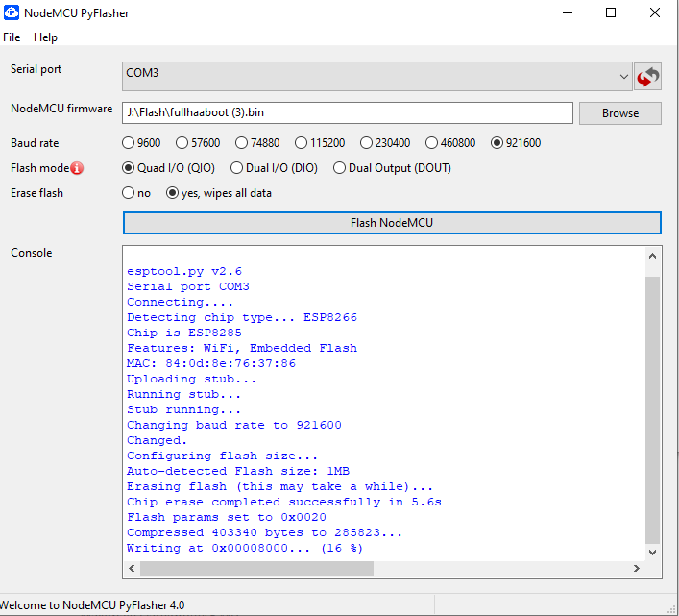Choose Dual Output (DOUT) flash mode
The image size is (679, 616).
[339, 168]
